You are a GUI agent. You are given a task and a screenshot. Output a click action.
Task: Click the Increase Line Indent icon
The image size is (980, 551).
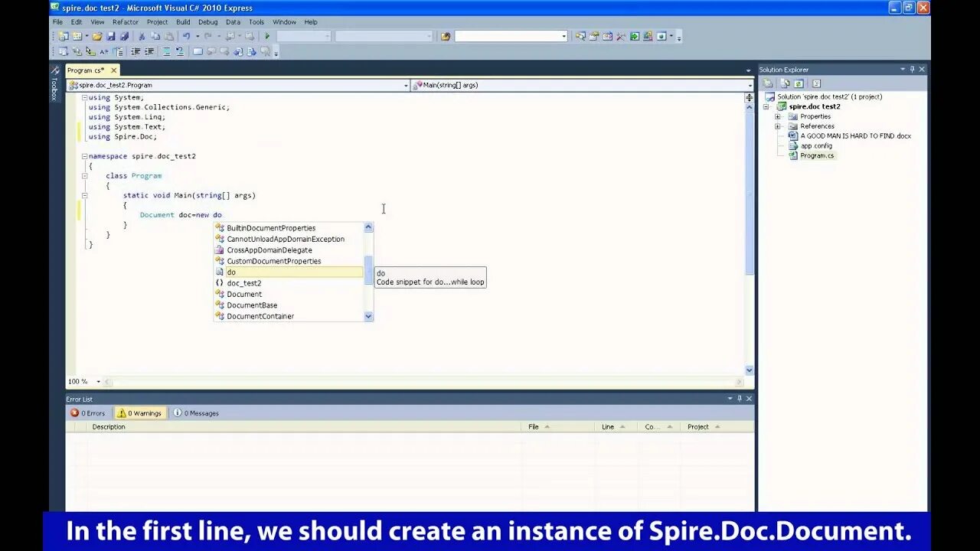click(149, 51)
